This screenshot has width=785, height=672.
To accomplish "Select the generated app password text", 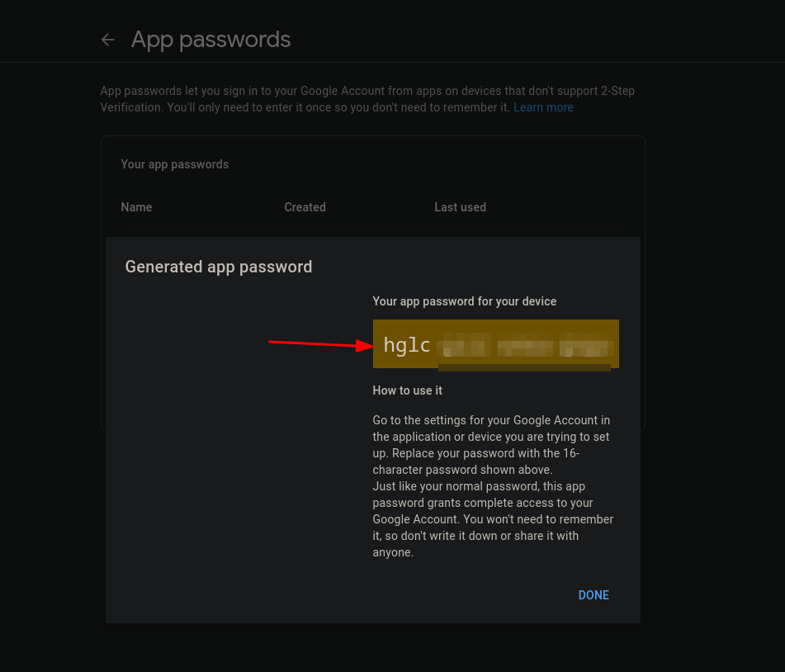I will [x=495, y=344].
